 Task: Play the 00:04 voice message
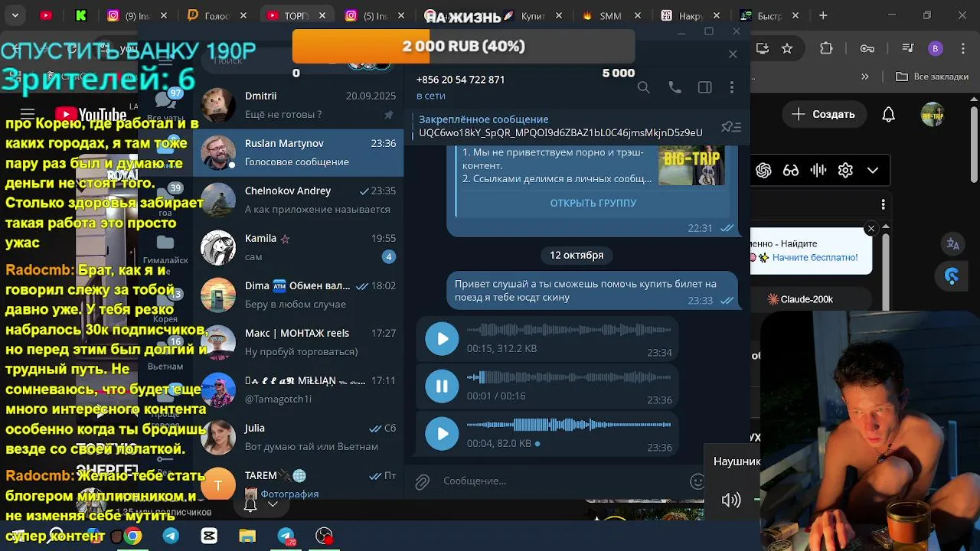click(x=442, y=434)
